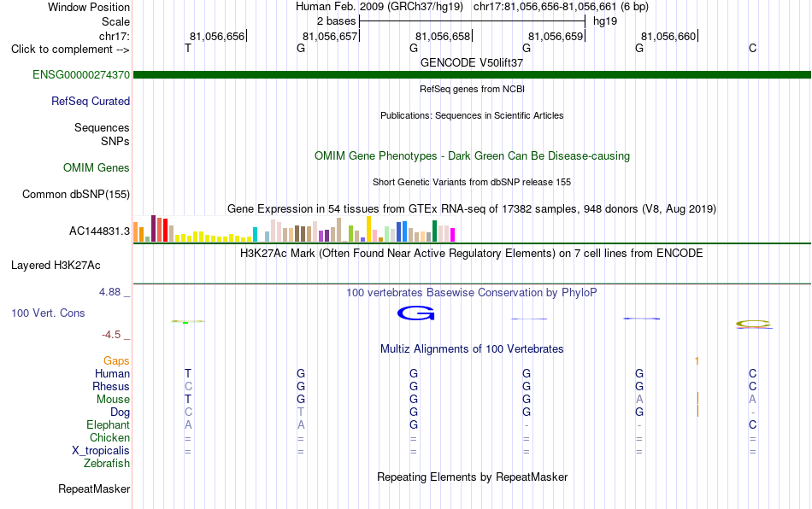The height and width of the screenshot is (509, 812).
Task: Click the magenta GTEx bar at chart end
Action: point(452,235)
